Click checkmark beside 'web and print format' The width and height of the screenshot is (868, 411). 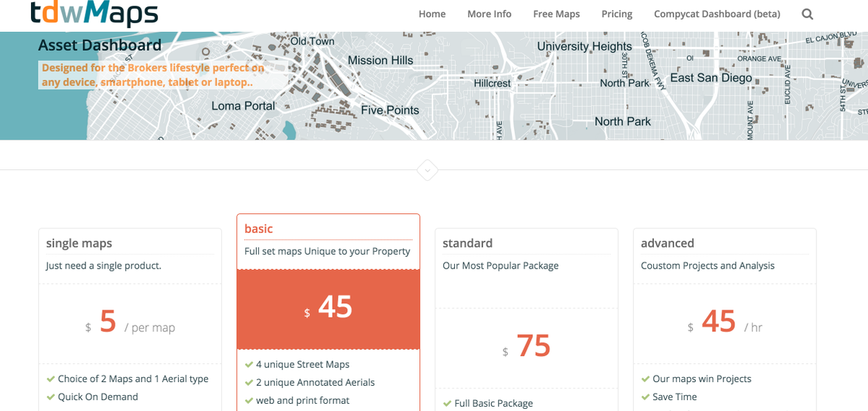[249, 400]
